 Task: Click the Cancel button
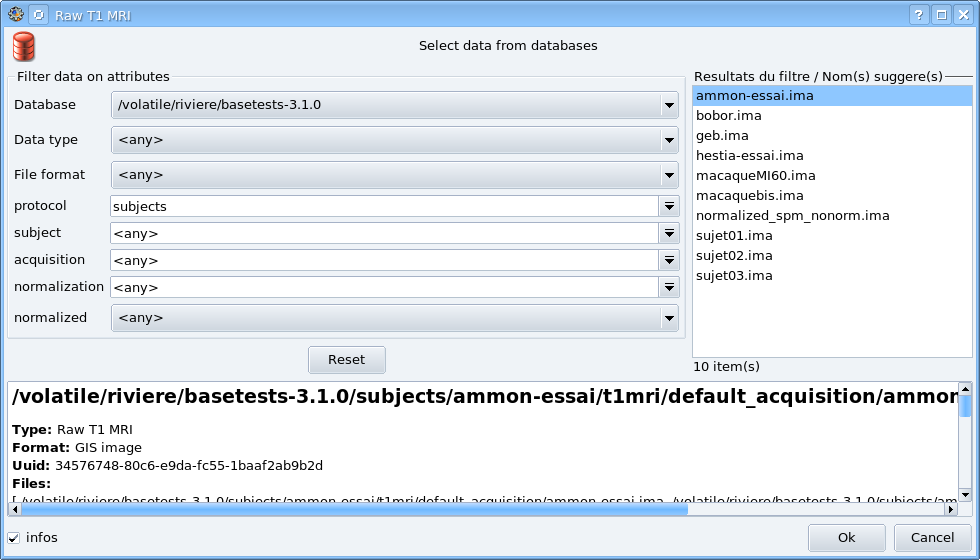point(932,538)
